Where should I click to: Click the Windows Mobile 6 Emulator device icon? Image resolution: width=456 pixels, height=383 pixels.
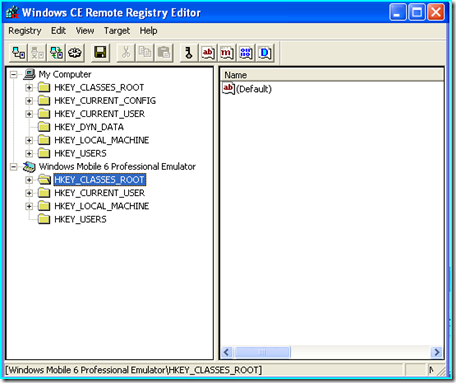[29, 166]
